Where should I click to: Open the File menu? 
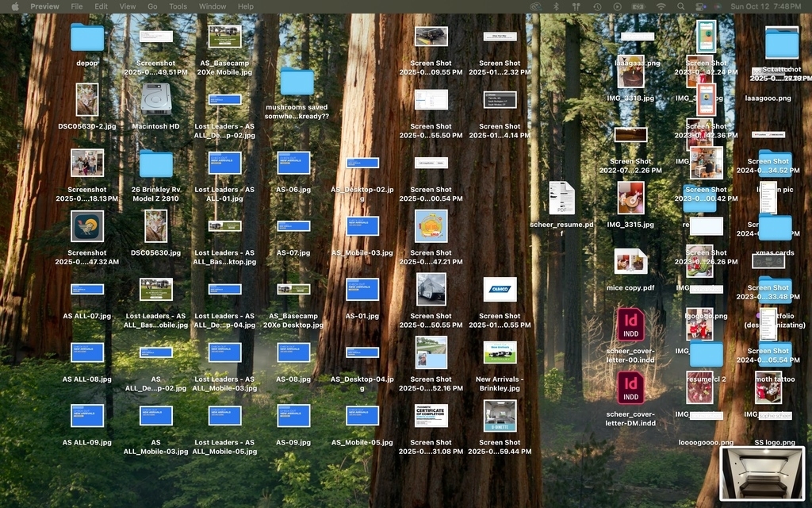[x=76, y=6]
